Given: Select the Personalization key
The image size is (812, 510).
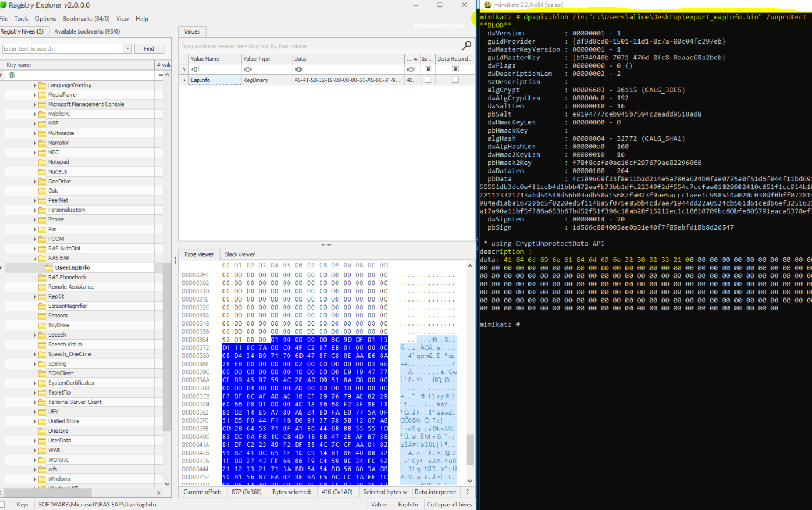Looking at the screenshot, I should (66, 210).
